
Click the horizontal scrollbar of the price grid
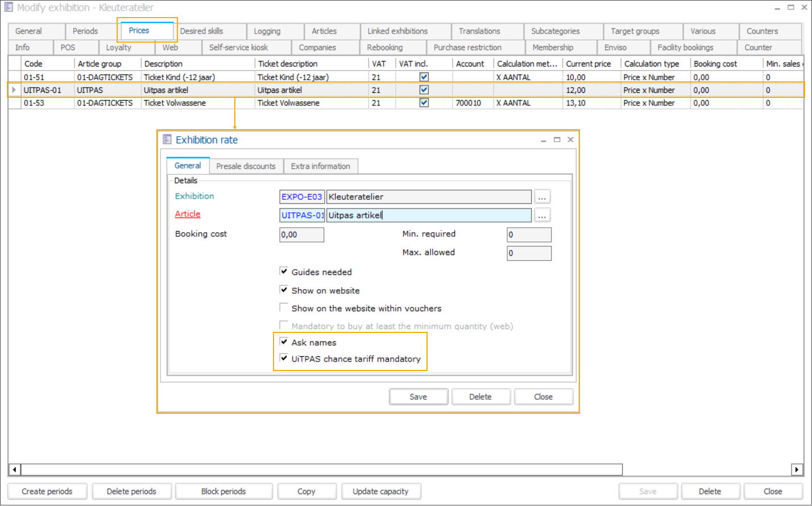(x=321, y=470)
